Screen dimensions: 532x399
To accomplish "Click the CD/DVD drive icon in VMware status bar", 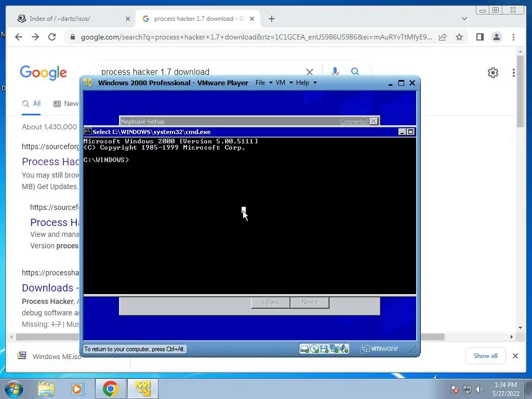I will (x=314, y=349).
